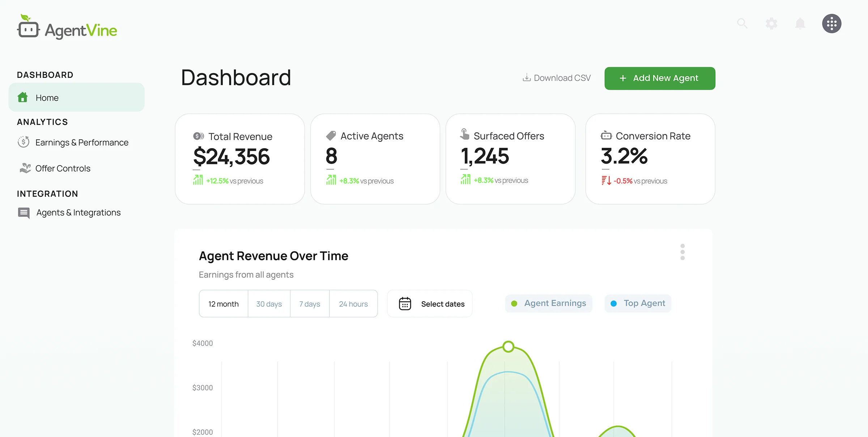Viewport: 868px width, 437px height.
Task: Select the Home icon in the sidebar
Action: pyautogui.click(x=23, y=97)
